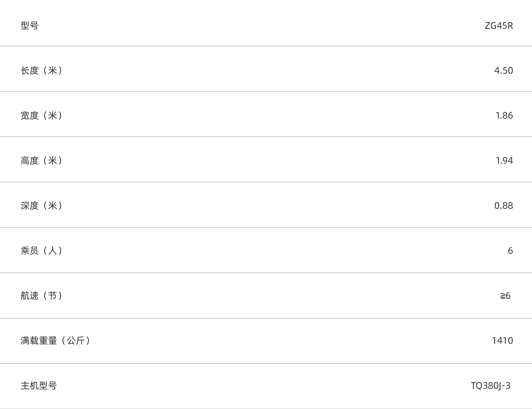Click the 宽度（米） label

click(x=42, y=116)
